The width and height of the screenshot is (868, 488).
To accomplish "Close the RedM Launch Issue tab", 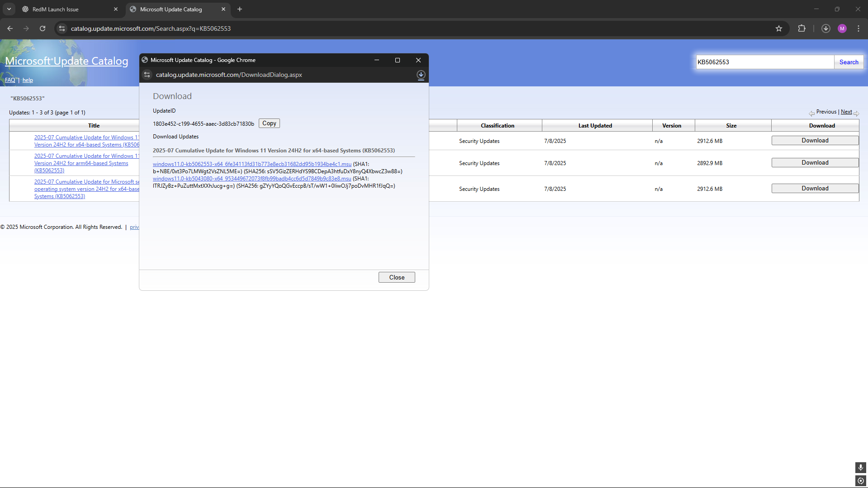I will (x=116, y=9).
